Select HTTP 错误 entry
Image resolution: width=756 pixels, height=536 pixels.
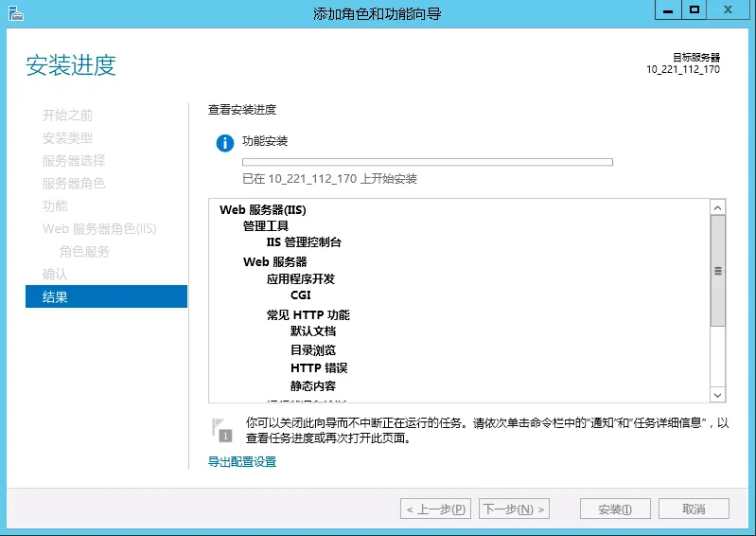tap(319, 368)
